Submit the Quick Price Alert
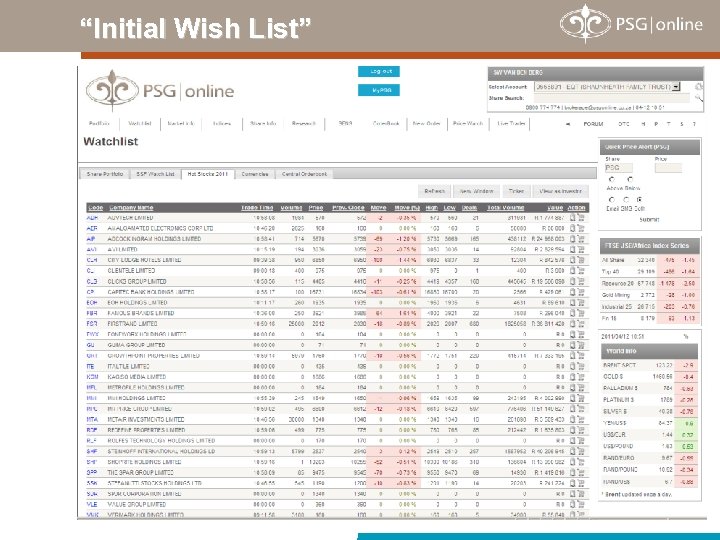The width and height of the screenshot is (720, 540). [x=649, y=219]
